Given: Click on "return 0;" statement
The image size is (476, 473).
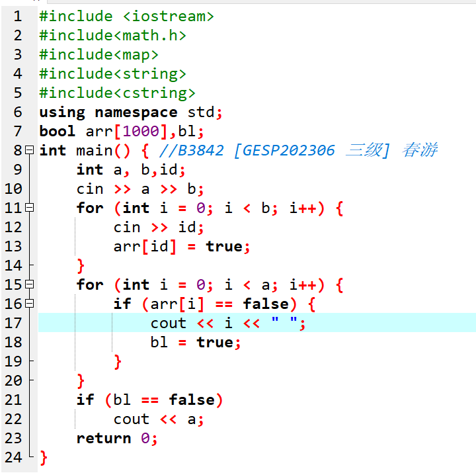Looking at the screenshot, I should 117,439.
